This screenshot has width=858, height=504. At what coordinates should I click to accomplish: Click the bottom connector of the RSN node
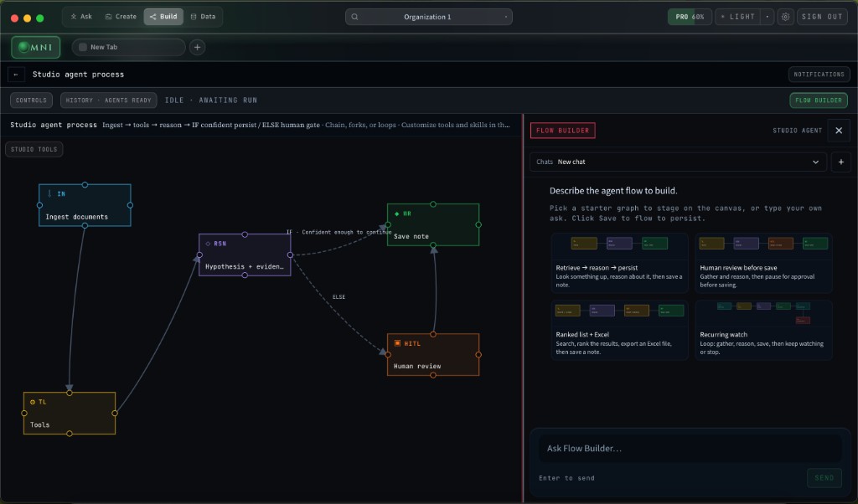[245, 275]
